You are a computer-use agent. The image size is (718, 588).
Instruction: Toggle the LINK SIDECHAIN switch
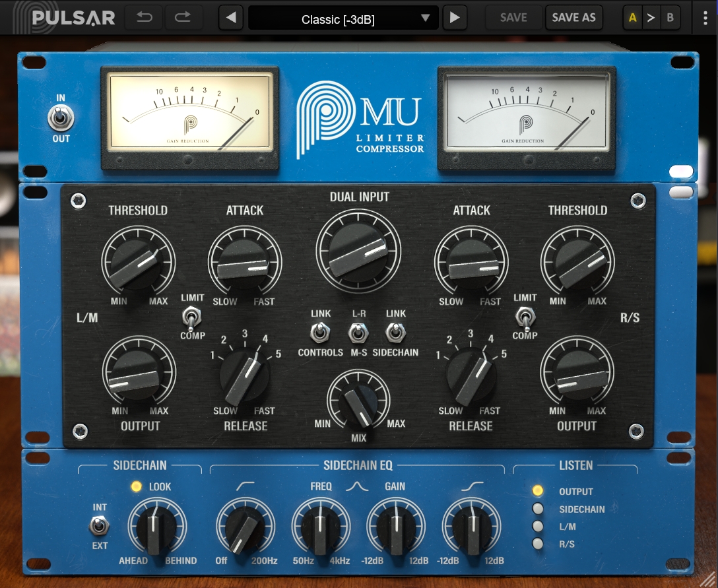coord(396,333)
